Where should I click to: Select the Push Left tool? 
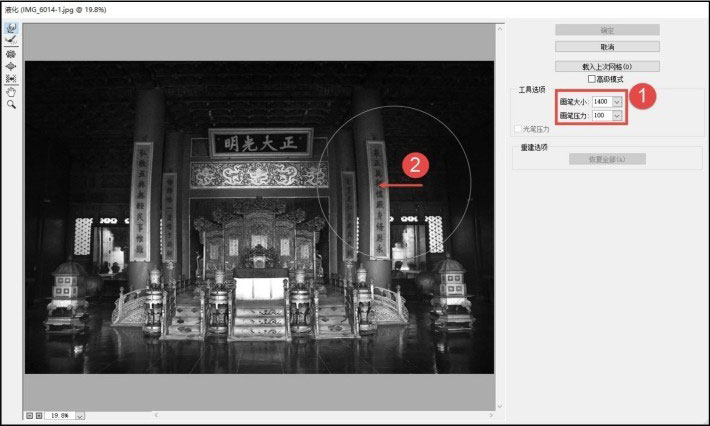click(11, 78)
